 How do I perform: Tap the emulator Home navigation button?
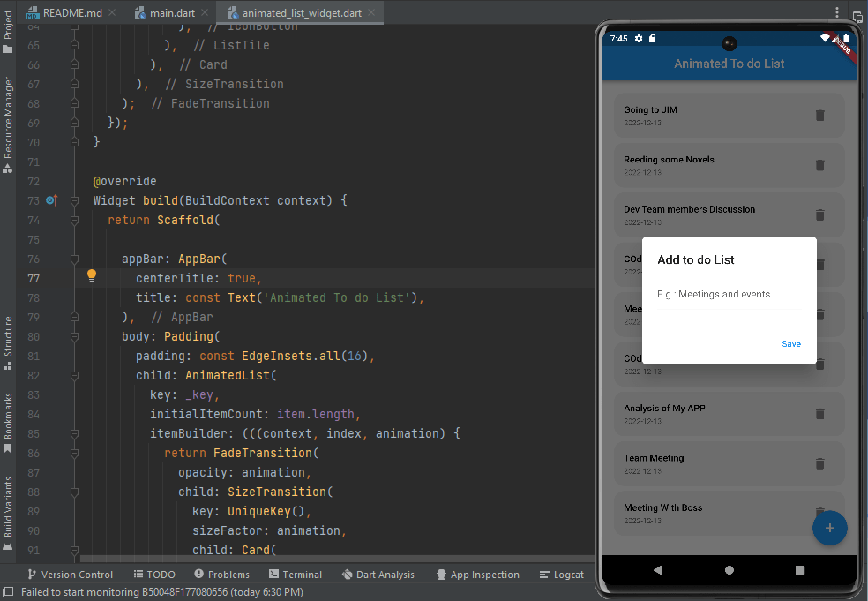pos(729,570)
